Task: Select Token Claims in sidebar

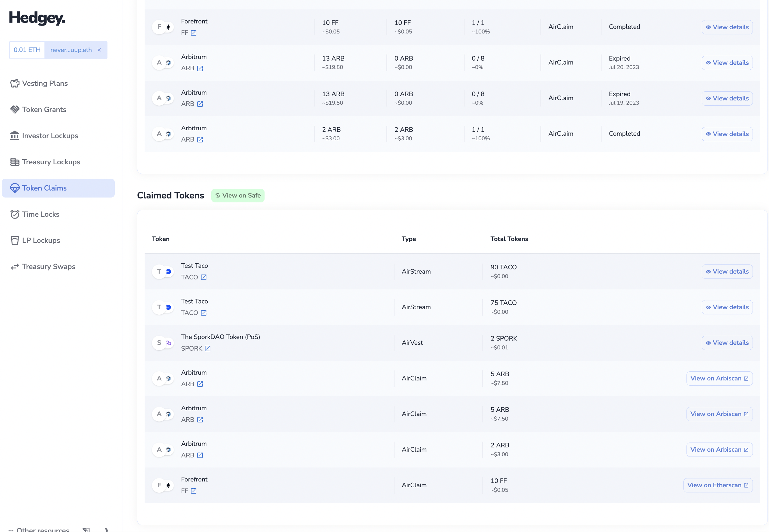Action: click(44, 188)
